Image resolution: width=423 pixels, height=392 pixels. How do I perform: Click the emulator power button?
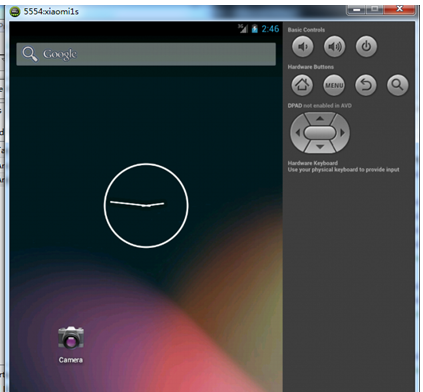coord(366,47)
